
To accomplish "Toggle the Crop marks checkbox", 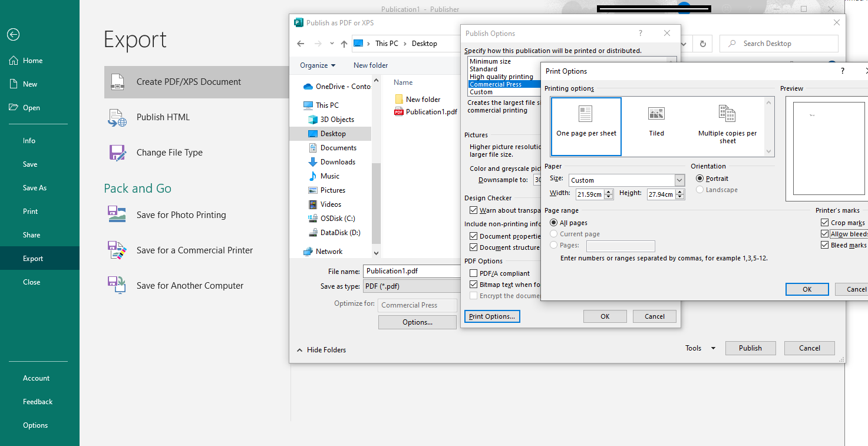I will click(824, 223).
